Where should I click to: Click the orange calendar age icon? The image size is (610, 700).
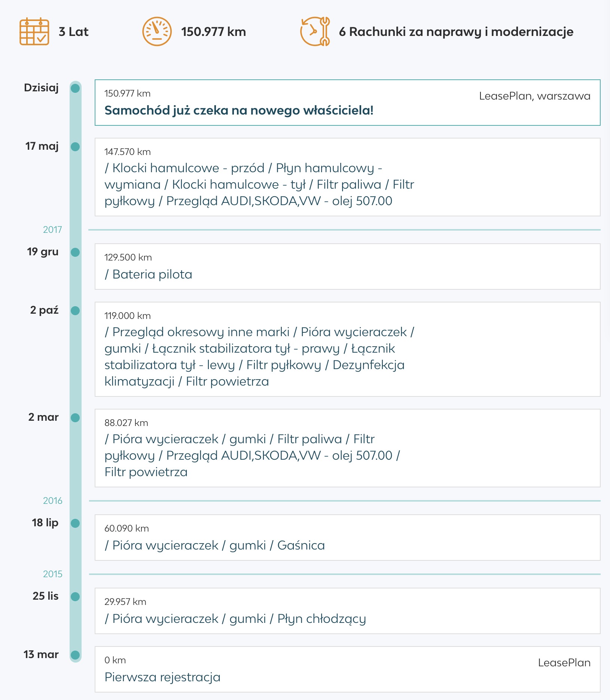[34, 31]
